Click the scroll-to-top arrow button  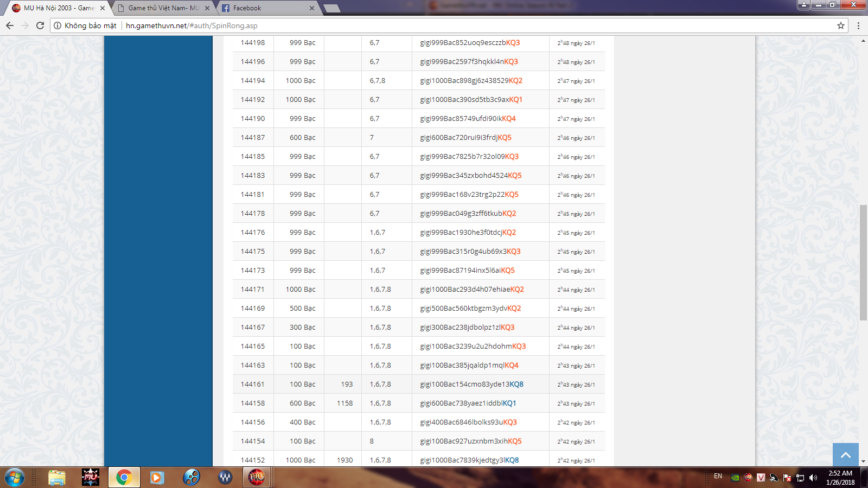point(846,454)
